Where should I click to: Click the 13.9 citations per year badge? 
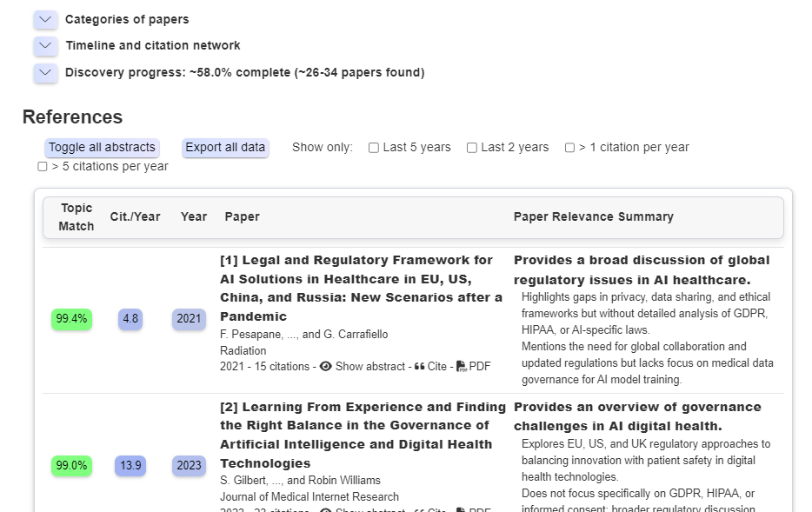130,465
